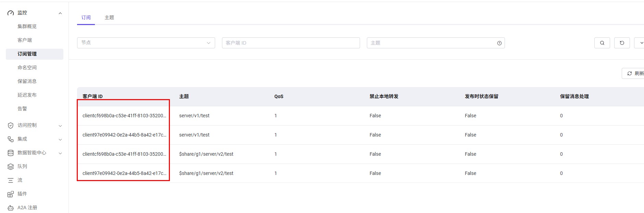644x213 pixels.
Task: Collapse the 监控 menu group
Action: 60,13
